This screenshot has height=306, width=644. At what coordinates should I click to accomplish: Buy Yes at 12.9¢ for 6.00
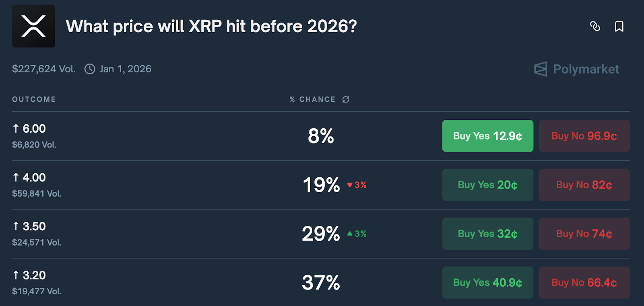click(x=487, y=136)
